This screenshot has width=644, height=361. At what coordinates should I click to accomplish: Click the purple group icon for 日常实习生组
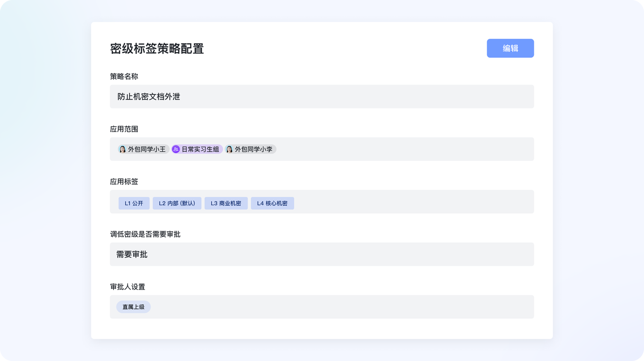(176, 149)
